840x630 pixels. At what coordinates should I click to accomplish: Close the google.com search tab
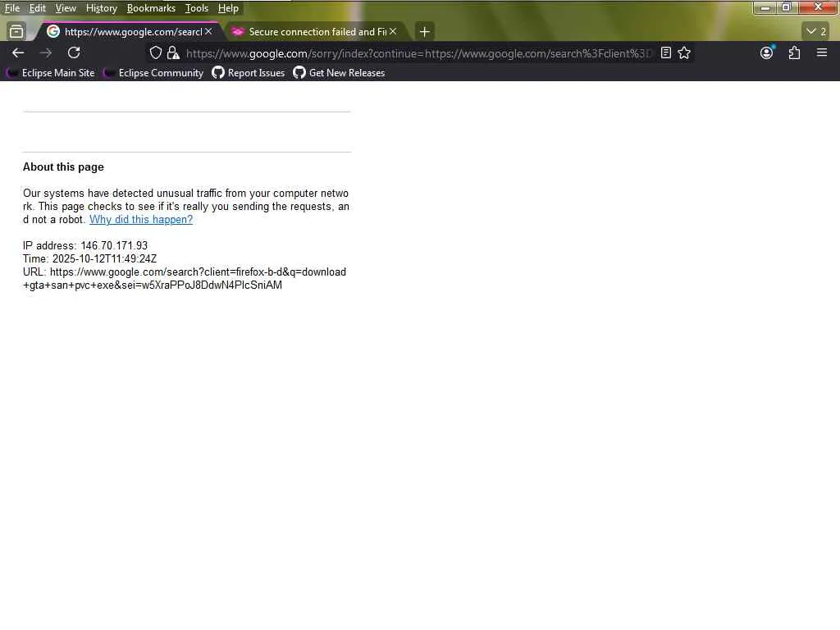(x=208, y=32)
